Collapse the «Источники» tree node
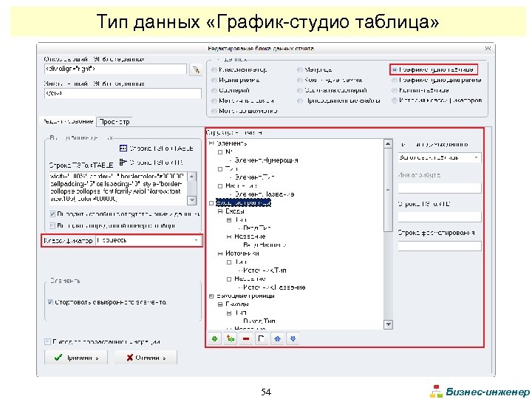This screenshot has width=532, height=399. coord(220,253)
